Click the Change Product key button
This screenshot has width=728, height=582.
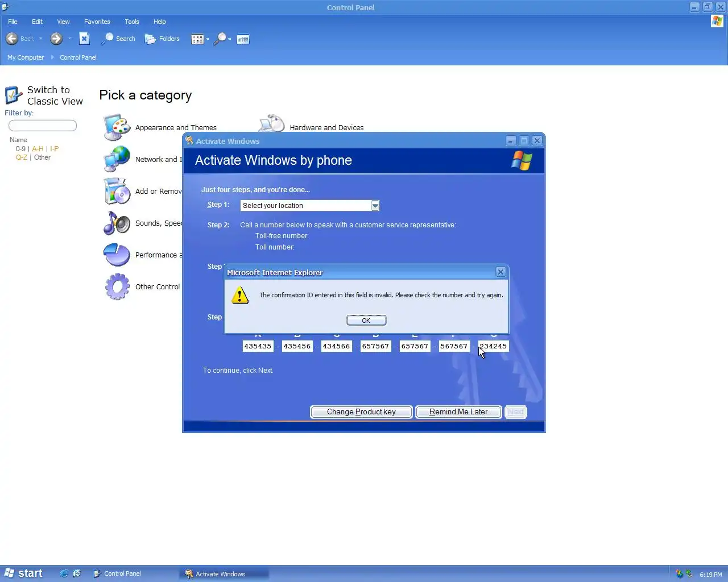click(361, 412)
